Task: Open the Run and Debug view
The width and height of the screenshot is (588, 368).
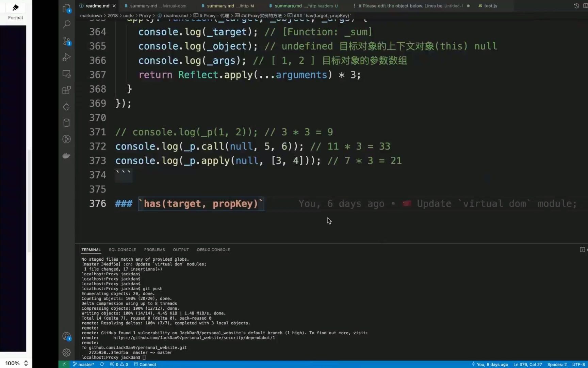Action: [67, 57]
